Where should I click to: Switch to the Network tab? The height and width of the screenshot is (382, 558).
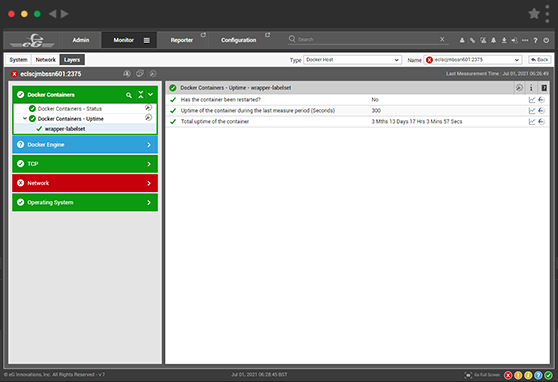(x=46, y=60)
